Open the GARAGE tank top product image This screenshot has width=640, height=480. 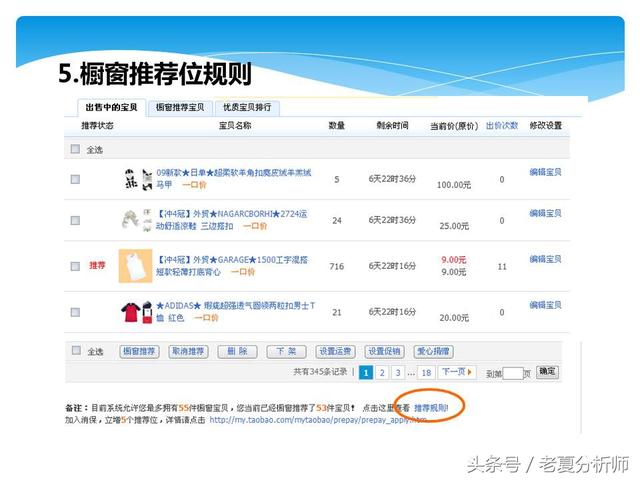tap(133, 266)
